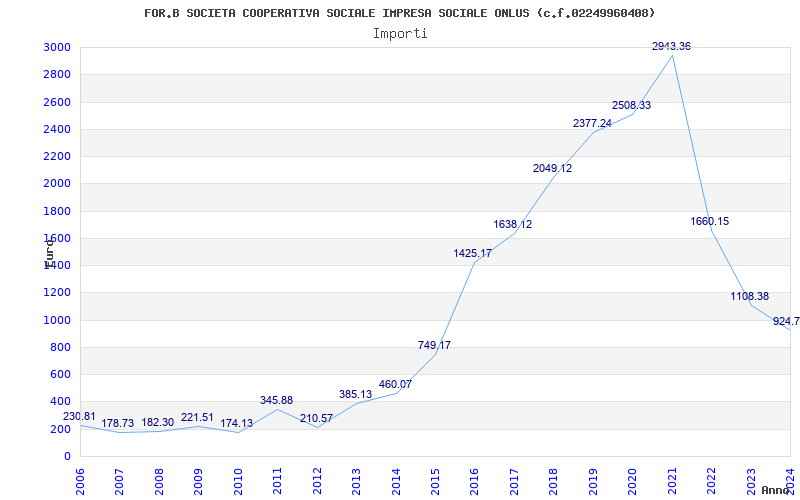Screen dimensions: 800x500
Task: Click the 1800 y-axis tick label
Action: [x=59, y=211]
